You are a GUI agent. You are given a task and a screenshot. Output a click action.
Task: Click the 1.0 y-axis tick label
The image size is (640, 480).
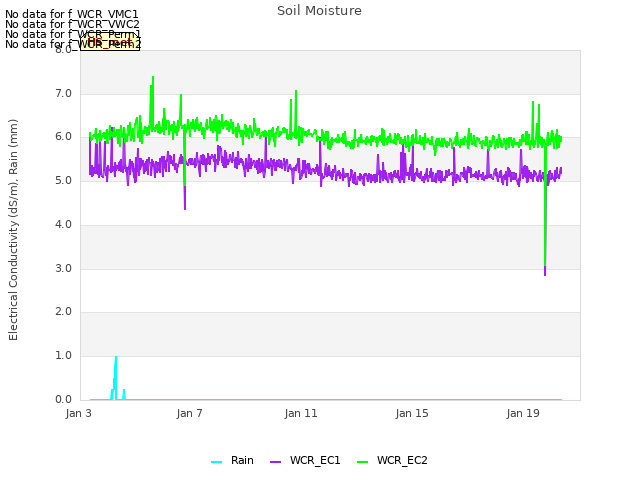[x=63, y=356]
